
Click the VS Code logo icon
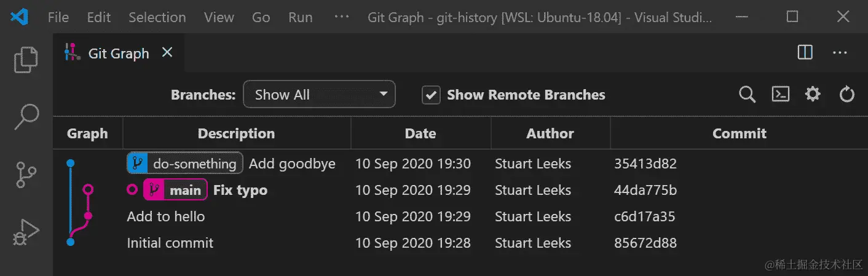(x=20, y=17)
